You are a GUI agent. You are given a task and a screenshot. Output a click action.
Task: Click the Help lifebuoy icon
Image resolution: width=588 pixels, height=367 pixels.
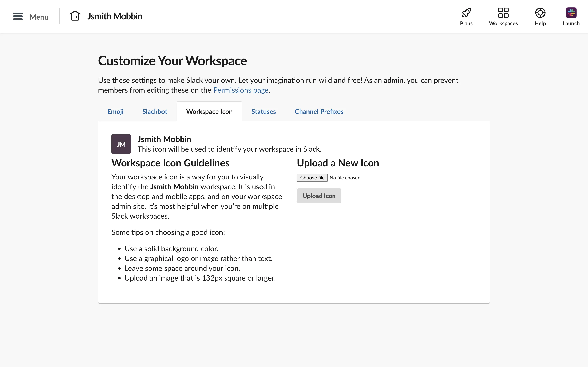[540, 13]
